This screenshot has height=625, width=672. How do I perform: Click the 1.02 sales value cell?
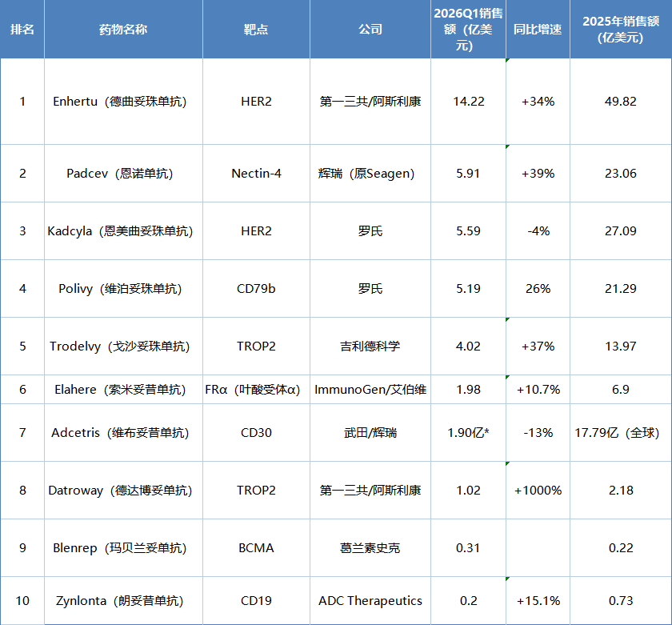click(x=469, y=491)
